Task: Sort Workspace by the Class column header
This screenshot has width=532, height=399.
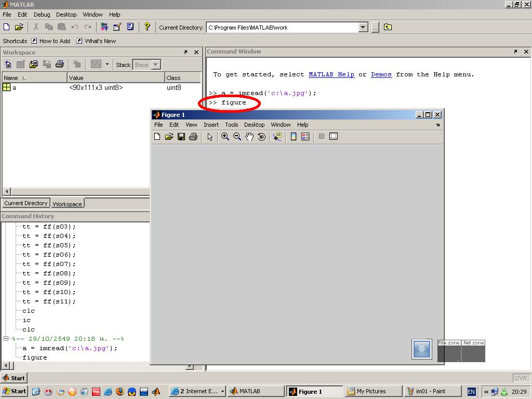Action: 183,78
